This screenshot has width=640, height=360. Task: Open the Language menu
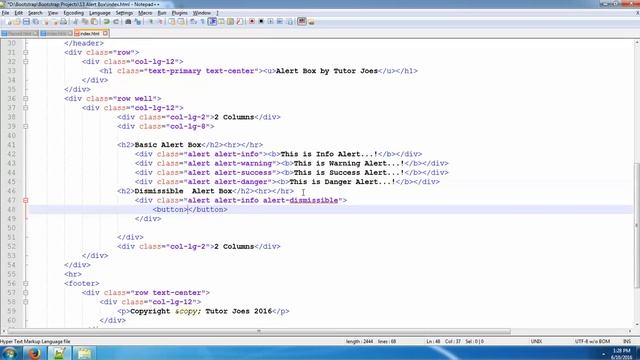coord(100,13)
